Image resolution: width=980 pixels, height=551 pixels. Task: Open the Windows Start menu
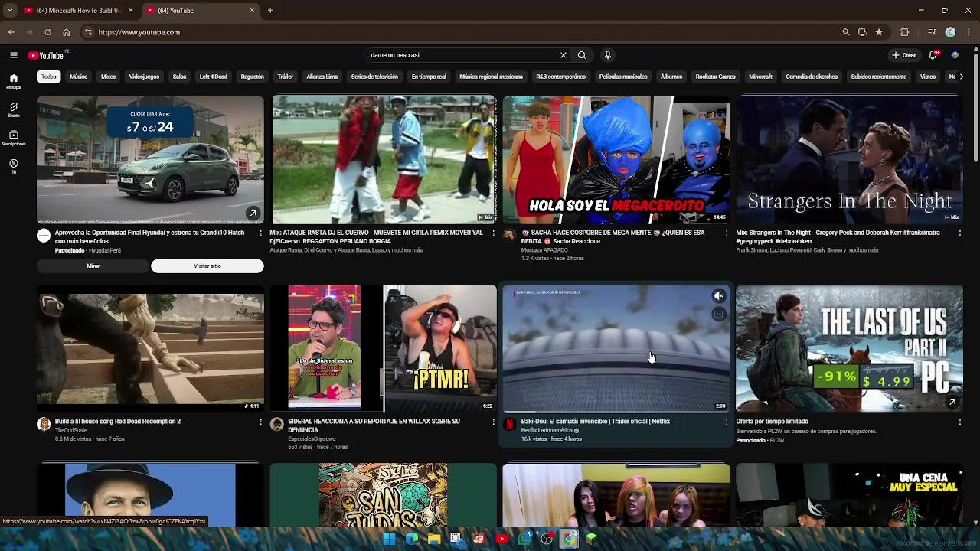[389, 539]
